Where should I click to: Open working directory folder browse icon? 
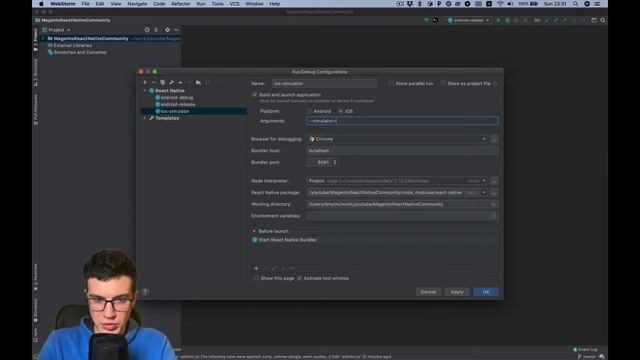(x=493, y=204)
